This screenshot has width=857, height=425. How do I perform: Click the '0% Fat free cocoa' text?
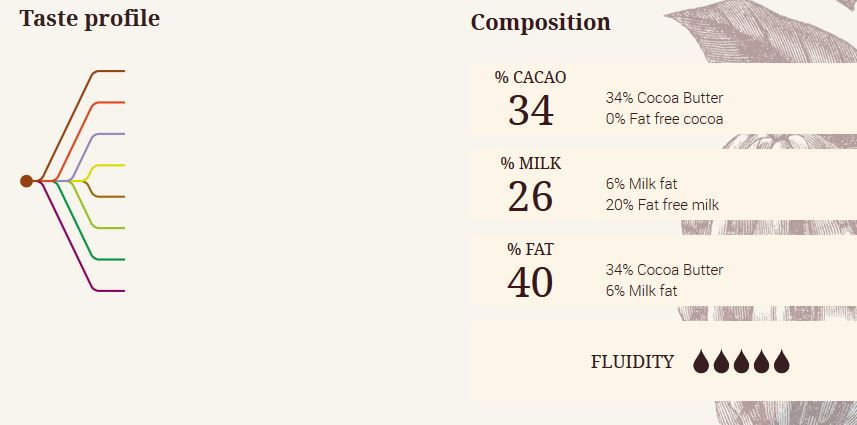coord(664,119)
